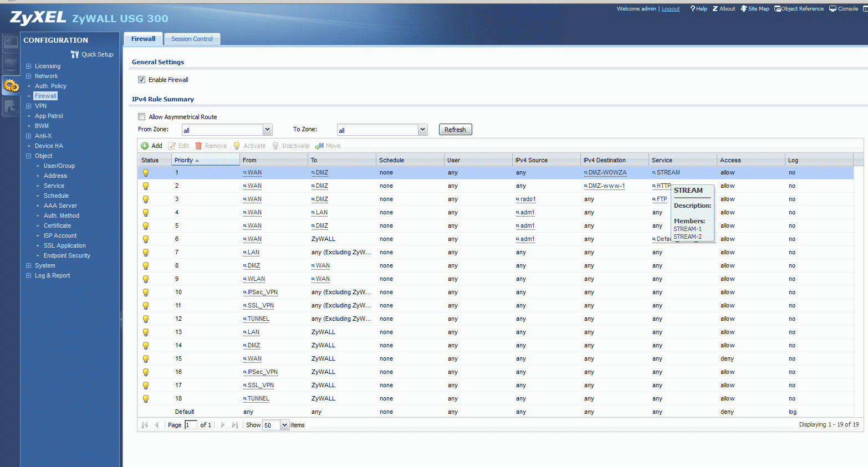The width and height of the screenshot is (868, 467).
Task: Click the Activate lightbulb icon in toolbar
Action: tap(237, 146)
